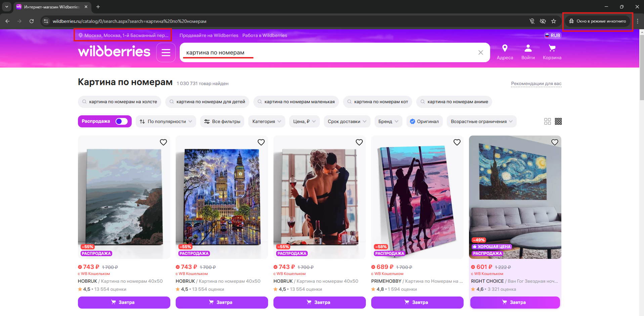Open the Big Ben painting product image
644x316 pixels.
point(222,197)
